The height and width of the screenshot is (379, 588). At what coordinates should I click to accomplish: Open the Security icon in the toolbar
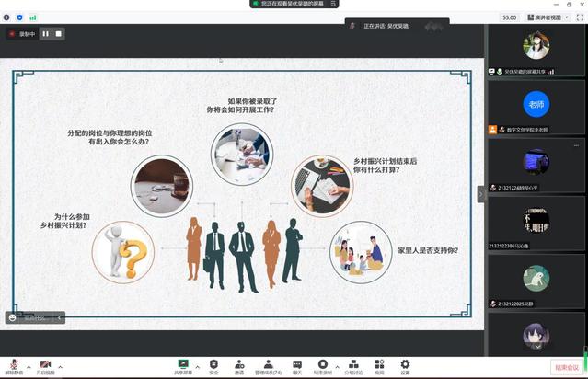pos(213,364)
